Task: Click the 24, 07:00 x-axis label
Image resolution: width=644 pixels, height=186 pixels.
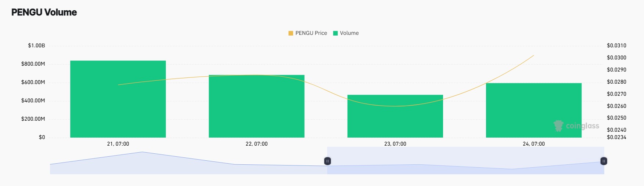Action: 534,144
